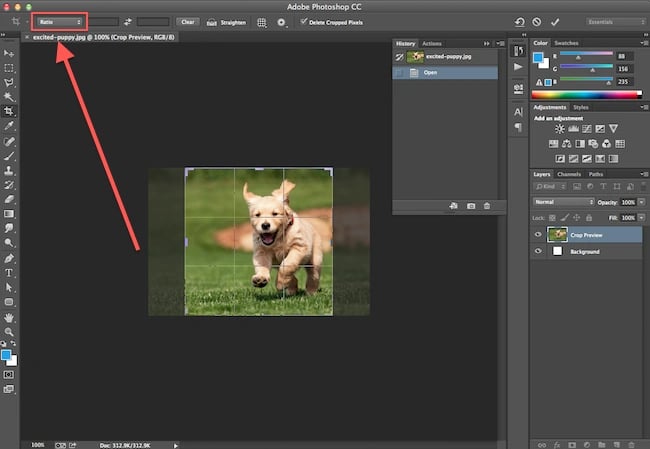Switch to the Swatches tab
This screenshot has width=650, height=449.
[566, 43]
